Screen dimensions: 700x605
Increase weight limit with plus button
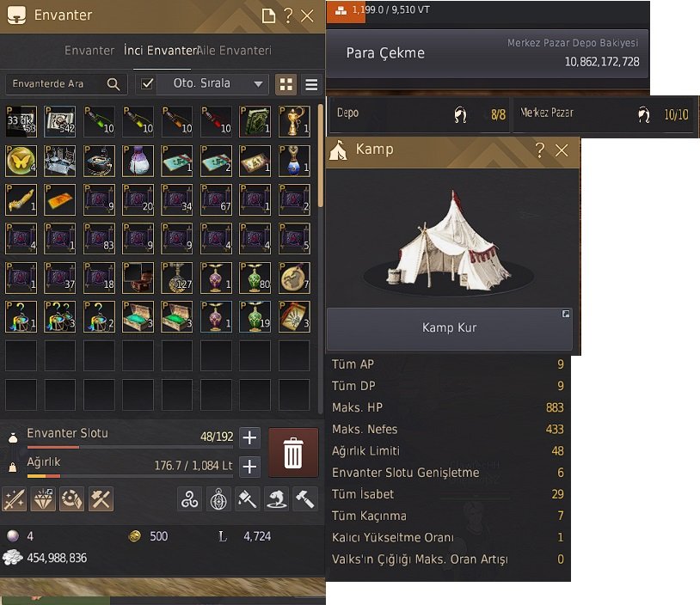tap(249, 467)
